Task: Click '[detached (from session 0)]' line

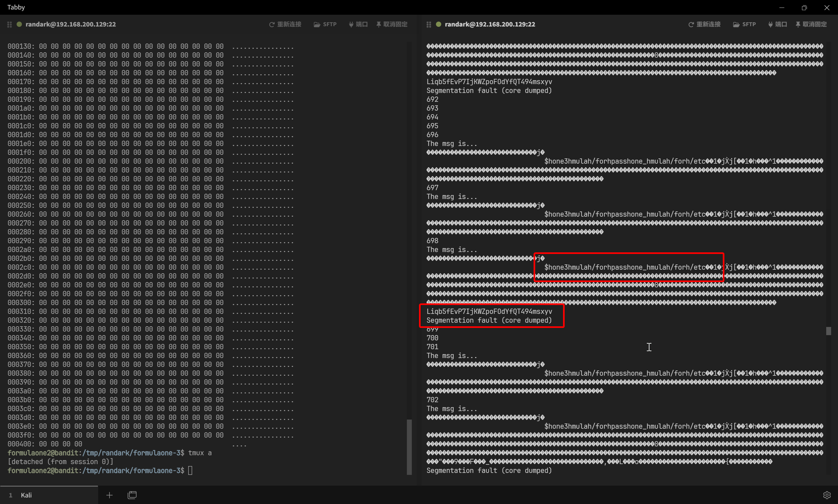Action: 61,461
